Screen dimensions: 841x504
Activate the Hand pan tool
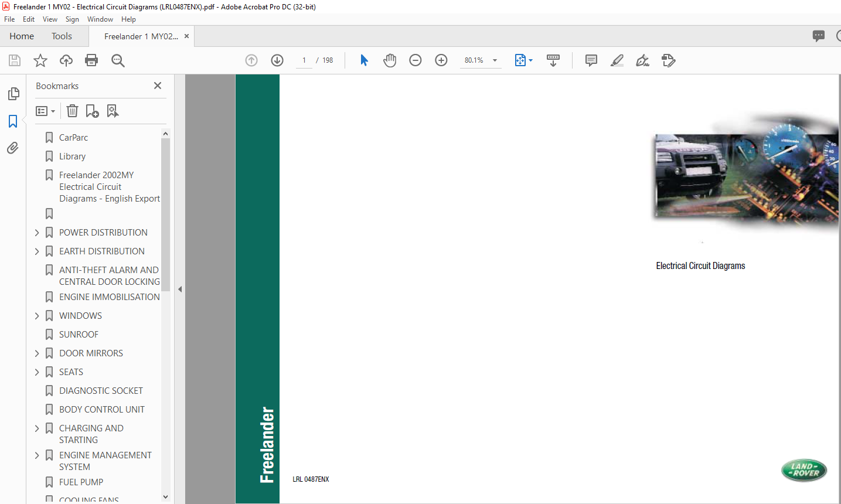click(390, 60)
